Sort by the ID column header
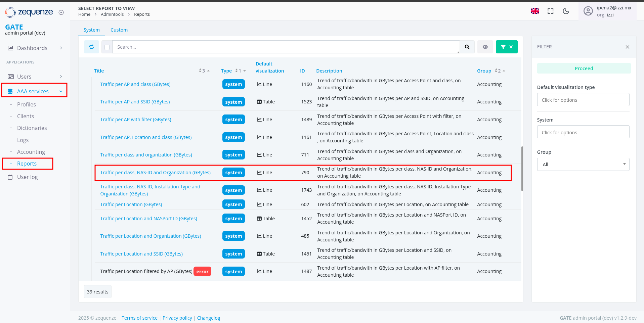Screen dimensions: 644x323 (x=302, y=71)
